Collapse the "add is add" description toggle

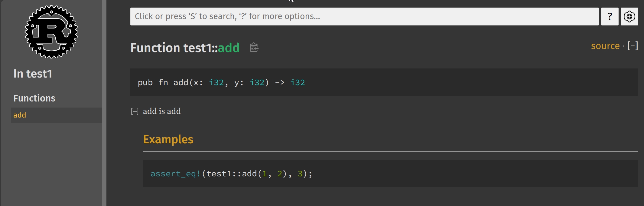pyautogui.click(x=135, y=111)
